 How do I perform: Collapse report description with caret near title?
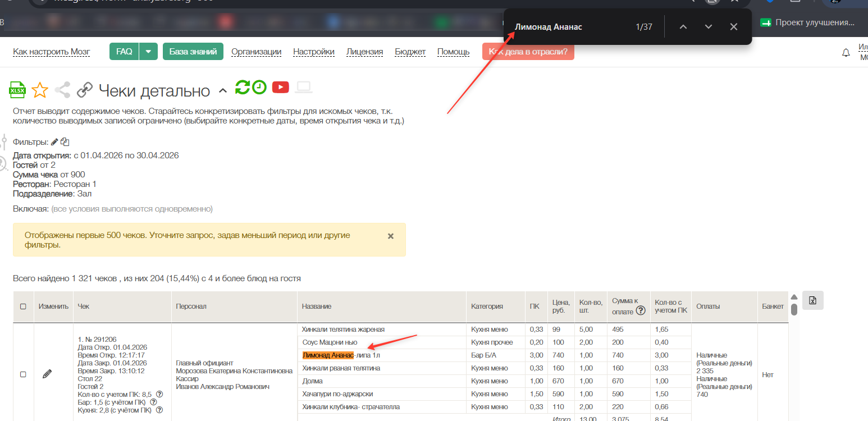click(223, 90)
